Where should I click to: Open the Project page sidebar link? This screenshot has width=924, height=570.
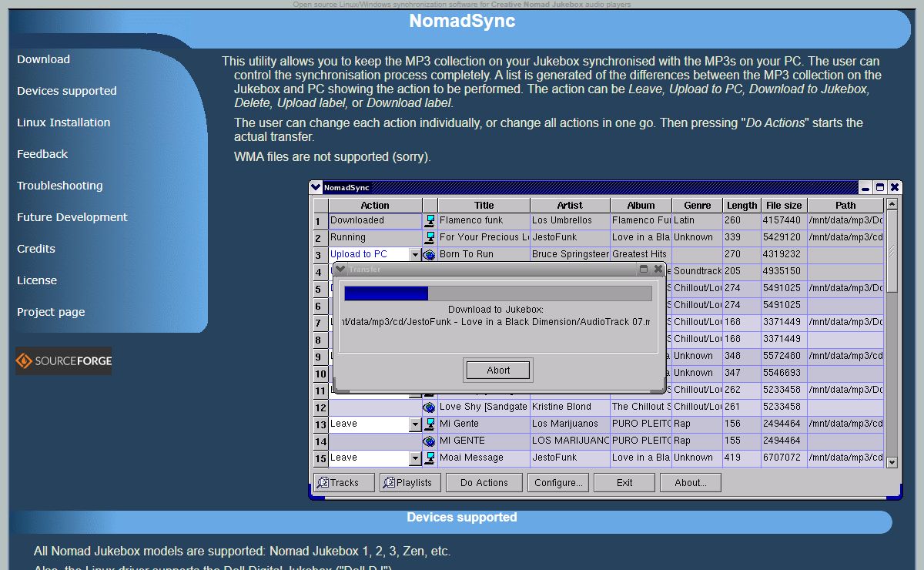51,312
